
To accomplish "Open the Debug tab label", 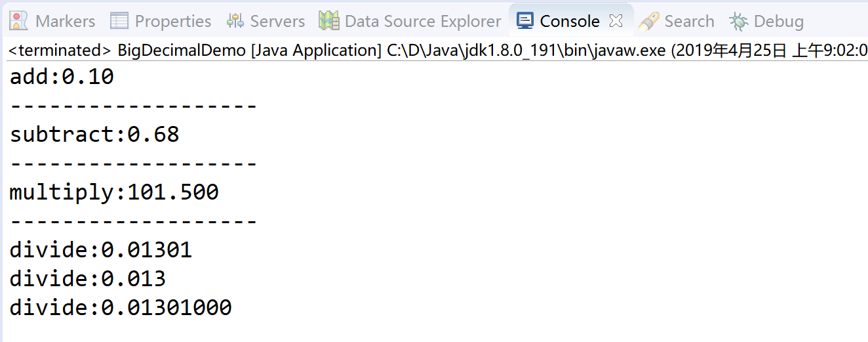I will tap(778, 21).
